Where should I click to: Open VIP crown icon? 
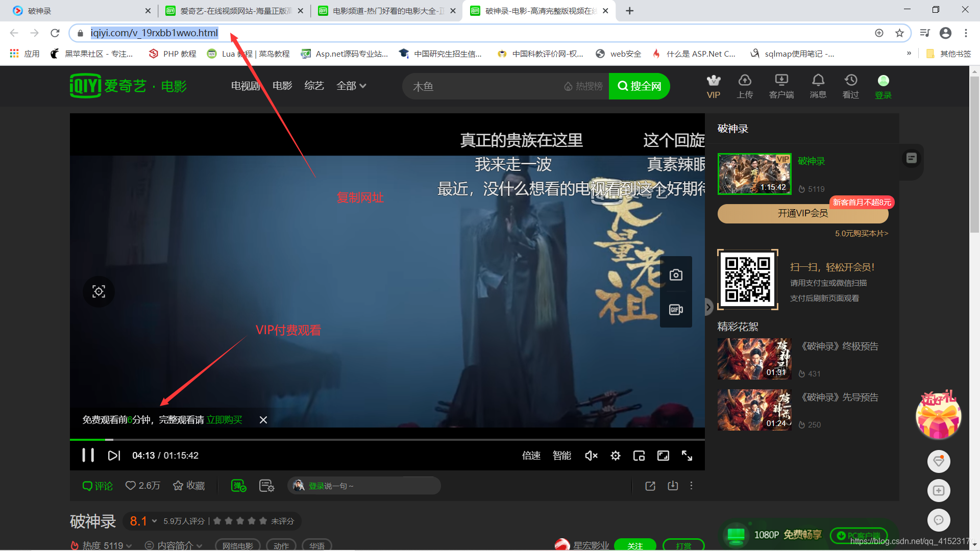coord(714,86)
